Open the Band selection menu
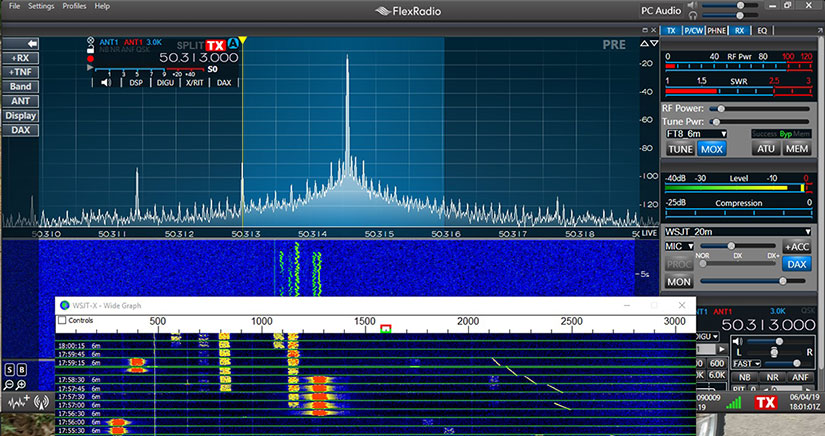This screenshot has height=436, width=825. [21, 87]
